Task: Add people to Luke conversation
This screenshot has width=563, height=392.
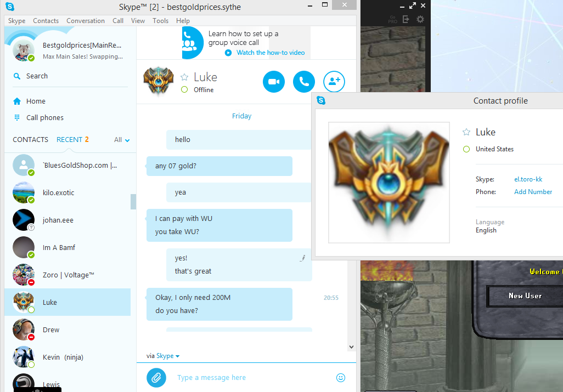Action: (x=334, y=82)
